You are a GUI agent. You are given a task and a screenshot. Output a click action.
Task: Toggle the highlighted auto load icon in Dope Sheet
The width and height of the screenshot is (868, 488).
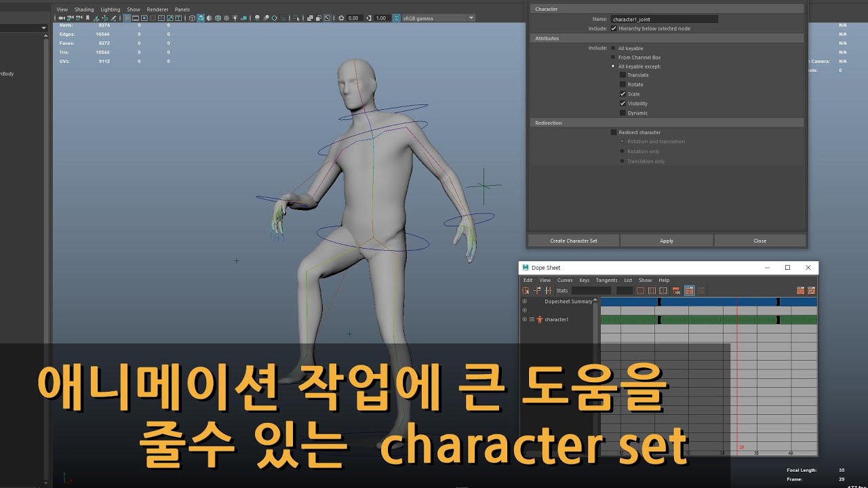pos(690,291)
